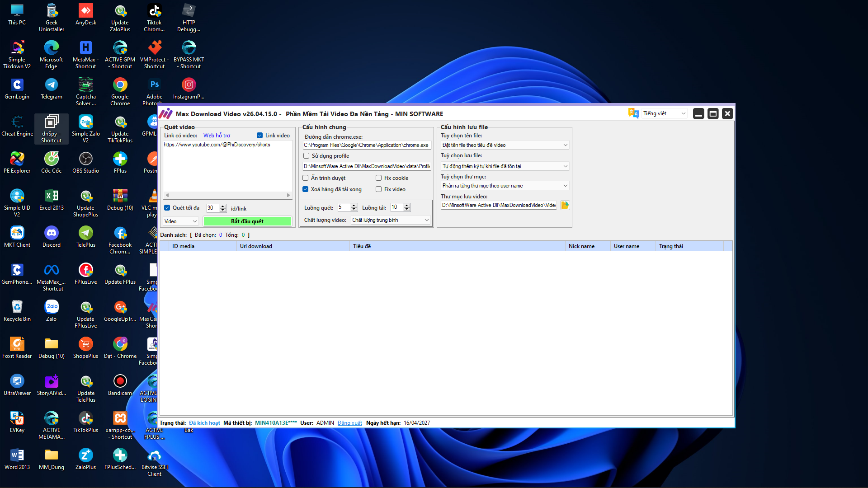Open the folder browse icon for video save directory
868x488 pixels.
point(565,205)
